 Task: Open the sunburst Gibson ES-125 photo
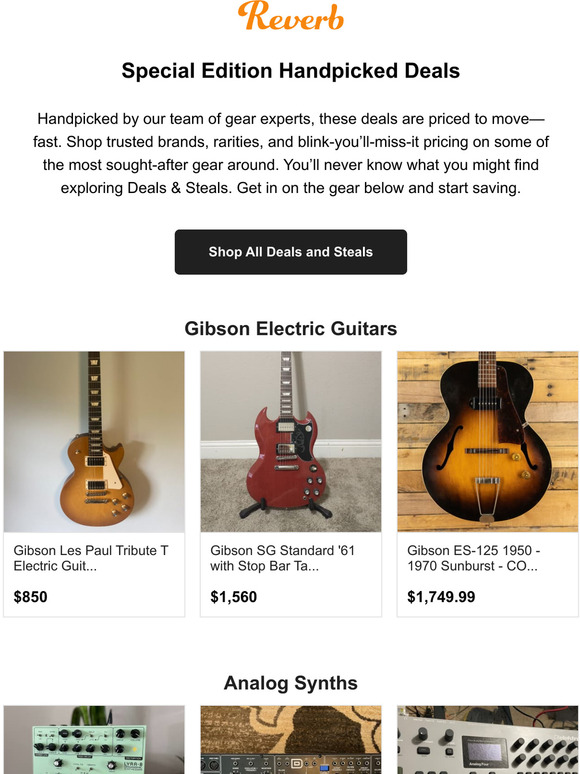(488, 442)
